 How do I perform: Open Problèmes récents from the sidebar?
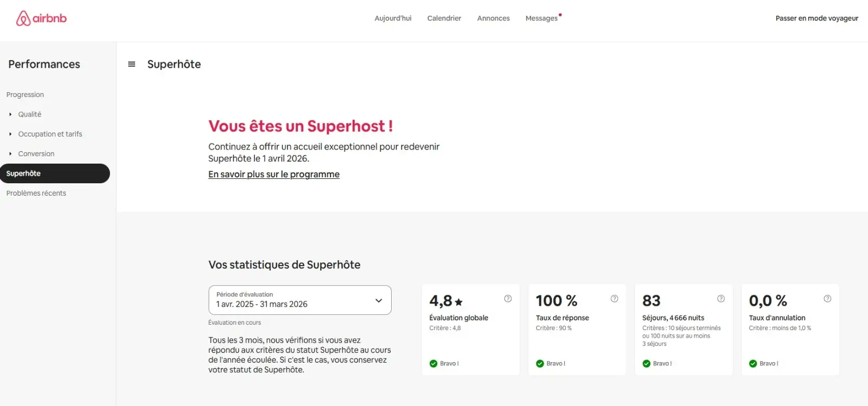click(x=36, y=193)
